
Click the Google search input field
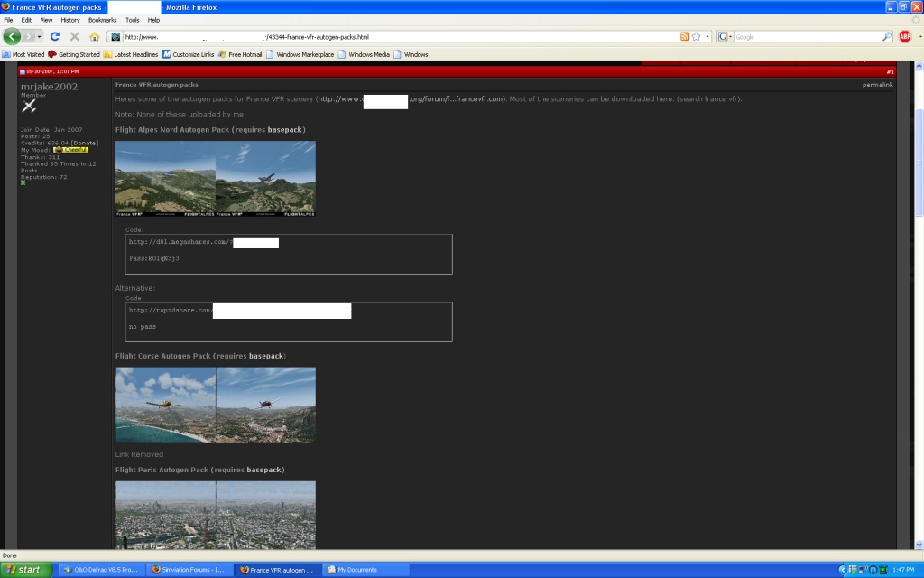pyautogui.click(x=806, y=37)
